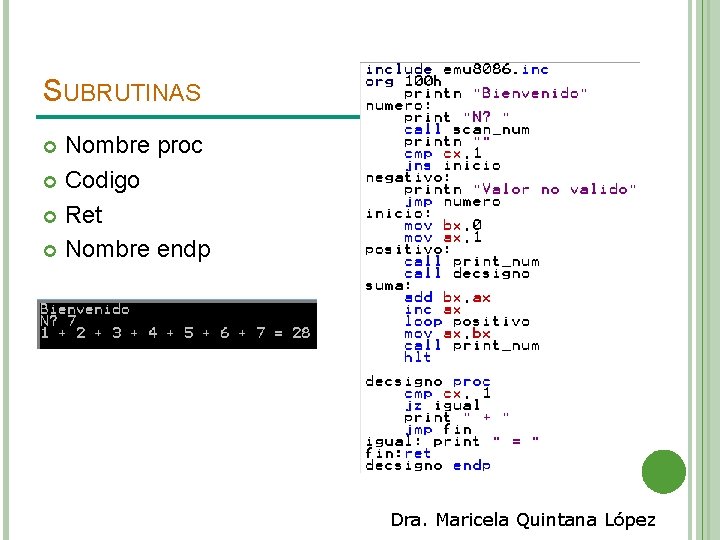The height and width of the screenshot is (540, 720).
Task: Click the 'hlt' instruction
Action: pyautogui.click(x=417, y=357)
